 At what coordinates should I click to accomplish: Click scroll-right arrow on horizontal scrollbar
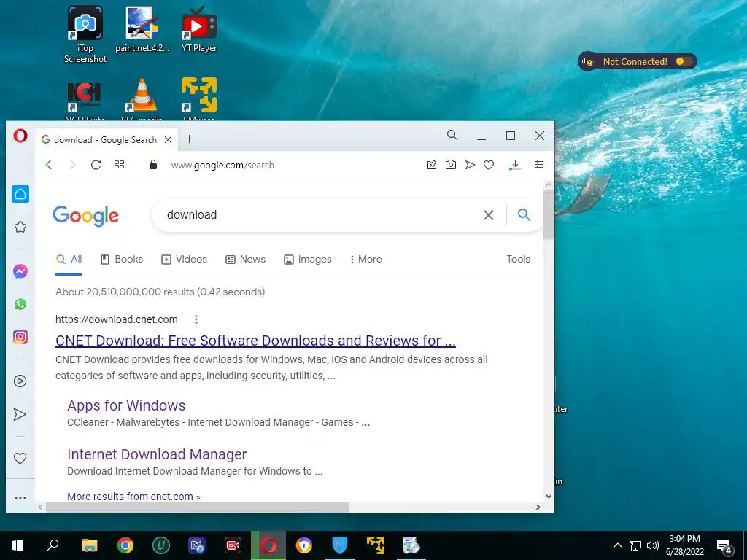[x=538, y=507]
